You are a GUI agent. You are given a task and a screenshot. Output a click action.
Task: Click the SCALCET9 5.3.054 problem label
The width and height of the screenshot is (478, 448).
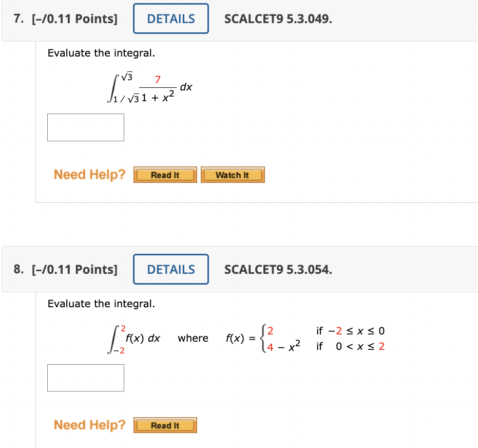click(x=278, y=269)
